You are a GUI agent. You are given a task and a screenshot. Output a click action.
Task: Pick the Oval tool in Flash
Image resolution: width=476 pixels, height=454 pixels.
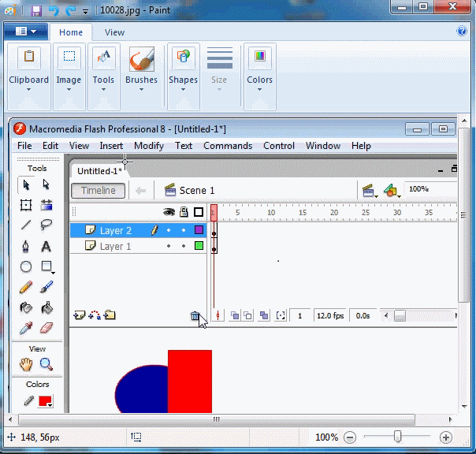26,267
